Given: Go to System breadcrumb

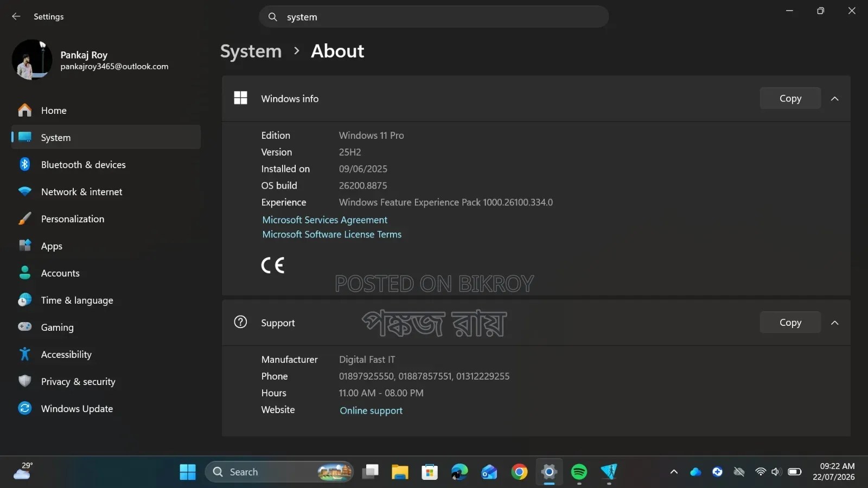Looking at the screenshot, I should coord(251,51).
